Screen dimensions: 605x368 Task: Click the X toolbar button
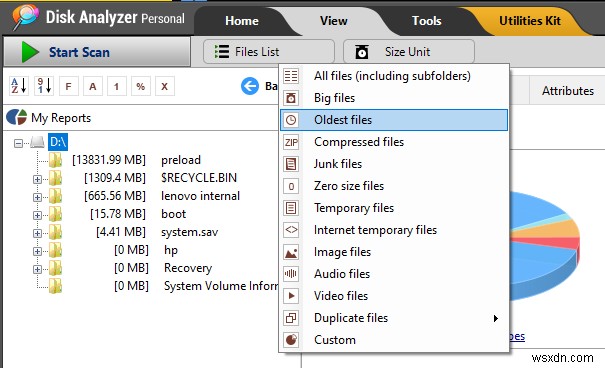(x=164, y=86)
